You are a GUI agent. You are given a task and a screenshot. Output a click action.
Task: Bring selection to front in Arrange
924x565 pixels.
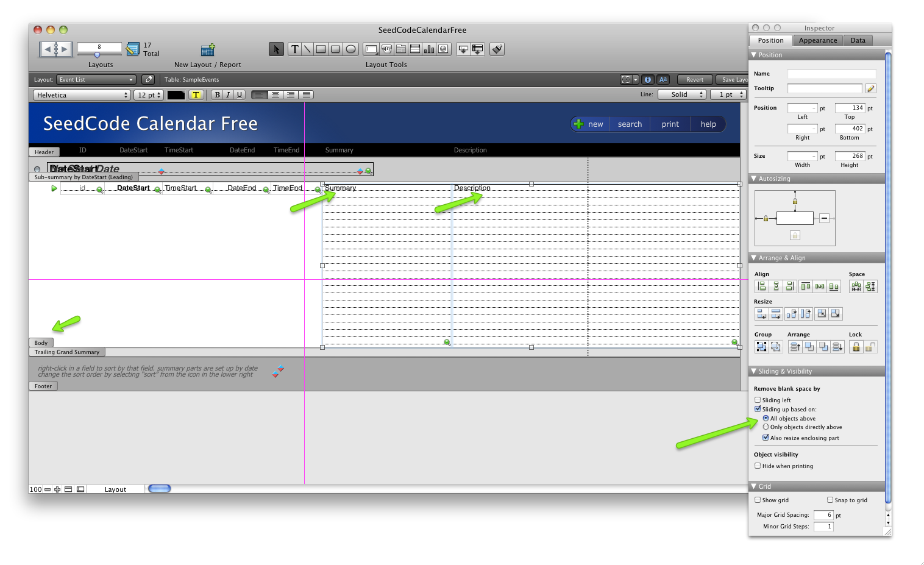pyautogui.click(x=795, y=347)
